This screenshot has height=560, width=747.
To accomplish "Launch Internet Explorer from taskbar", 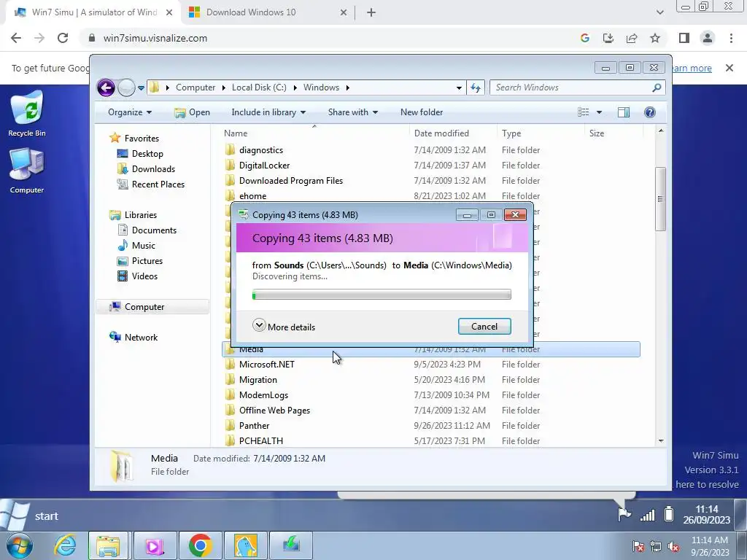I will point(64,545).
